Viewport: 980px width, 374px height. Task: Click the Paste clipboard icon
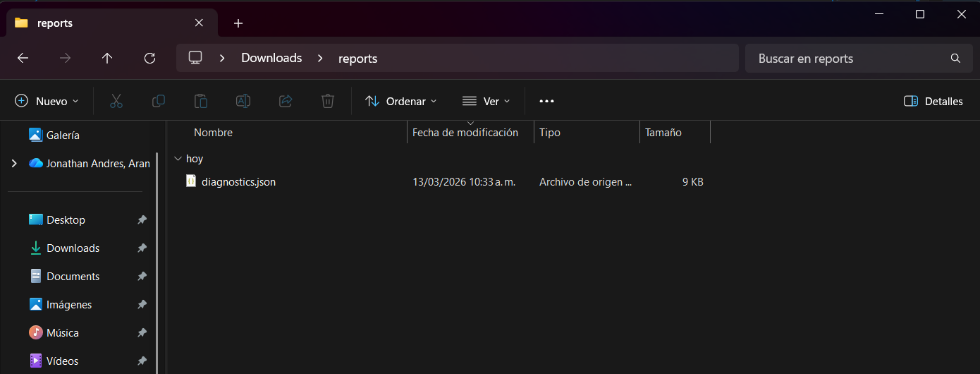[x=201, y=101]
